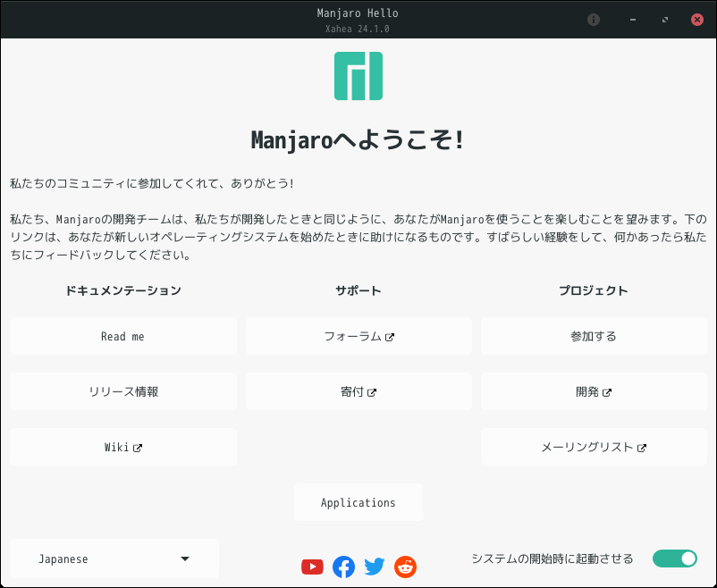
Task: Click the info icon in the titlebar
Action: click(x=593, y=19)
